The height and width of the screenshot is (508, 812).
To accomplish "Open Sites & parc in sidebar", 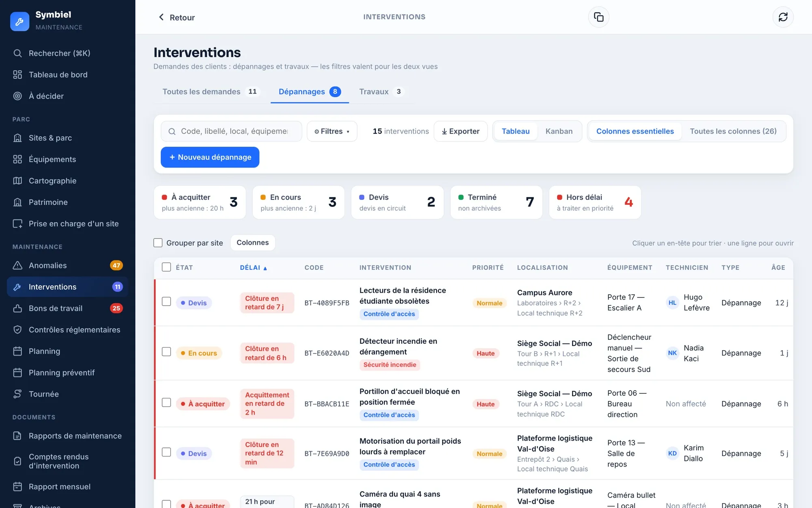I will tap(67, 138).
